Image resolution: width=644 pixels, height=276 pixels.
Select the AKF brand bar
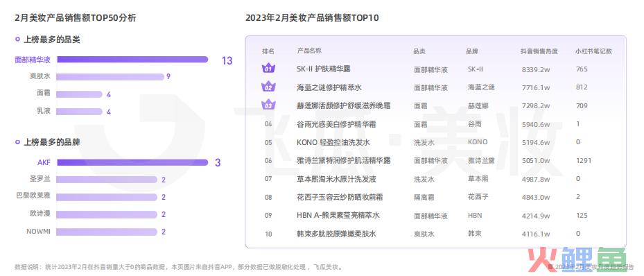[x=132, y=163]
